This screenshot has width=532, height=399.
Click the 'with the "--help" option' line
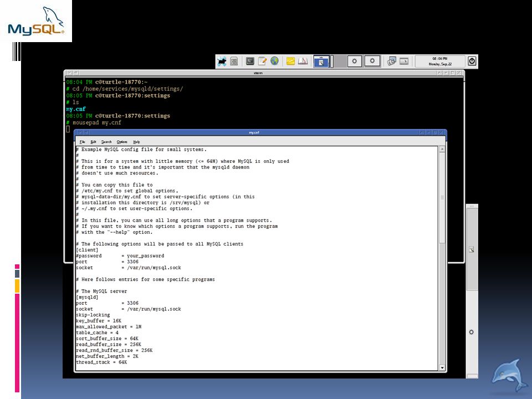click(x=114, y=232)
